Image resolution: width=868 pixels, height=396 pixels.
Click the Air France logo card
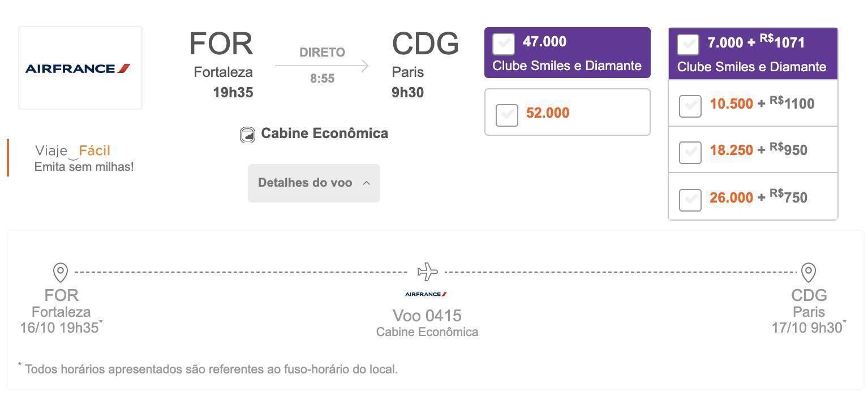click(80, 68)
